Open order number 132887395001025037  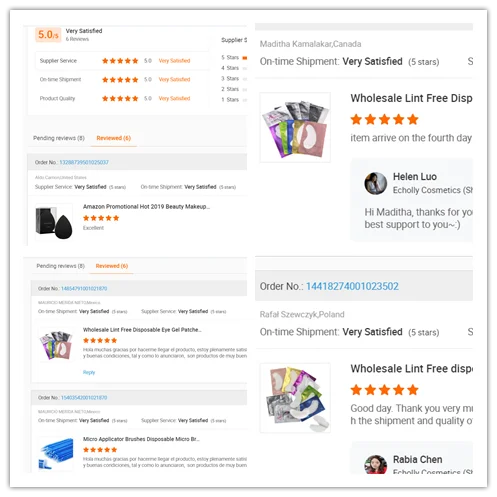coord(84,162)
